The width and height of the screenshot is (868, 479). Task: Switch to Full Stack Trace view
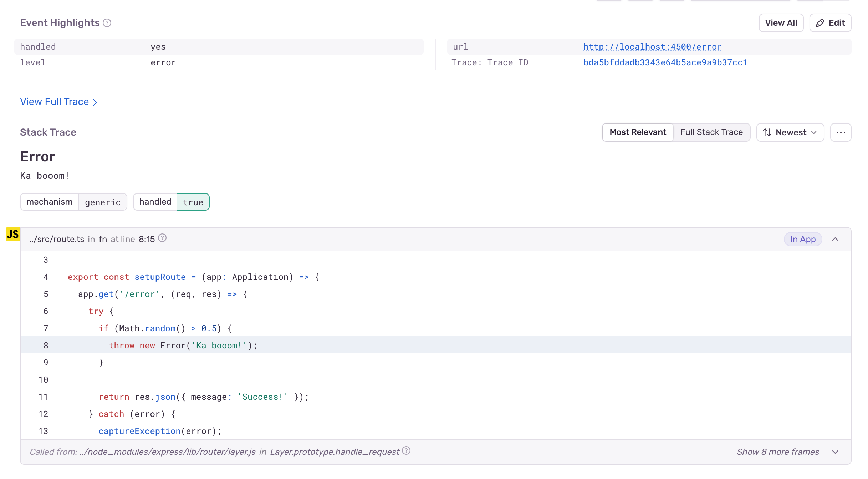[x=711, y=132]
